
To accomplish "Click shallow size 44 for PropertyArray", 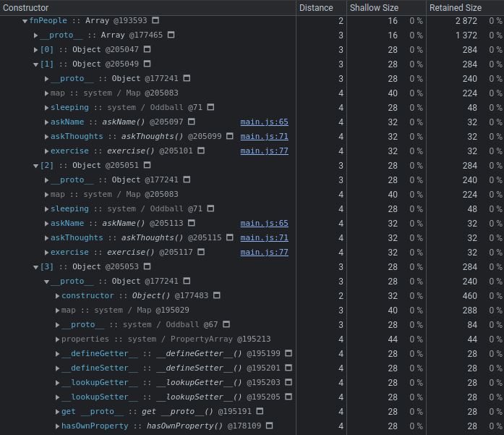I will (x=393, y=339).
